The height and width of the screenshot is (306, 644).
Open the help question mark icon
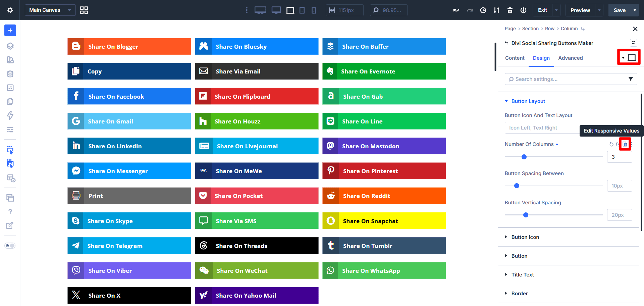[10, 212]
